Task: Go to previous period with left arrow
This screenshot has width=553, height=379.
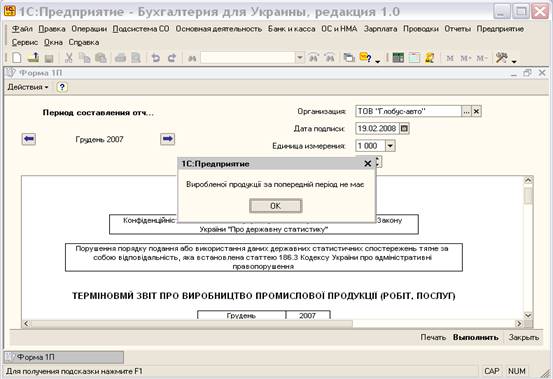Action: pos(29,139)
